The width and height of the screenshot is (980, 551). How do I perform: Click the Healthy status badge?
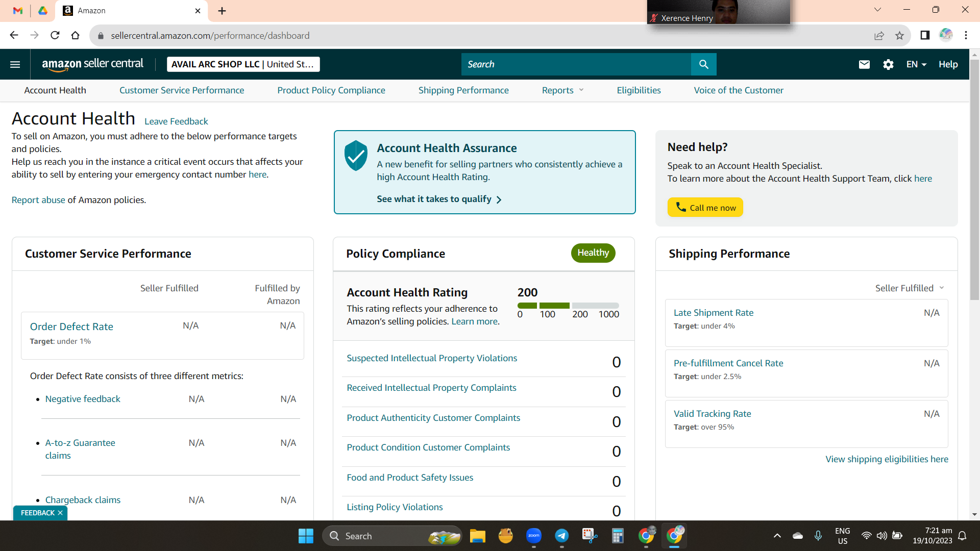click(593, 253)
